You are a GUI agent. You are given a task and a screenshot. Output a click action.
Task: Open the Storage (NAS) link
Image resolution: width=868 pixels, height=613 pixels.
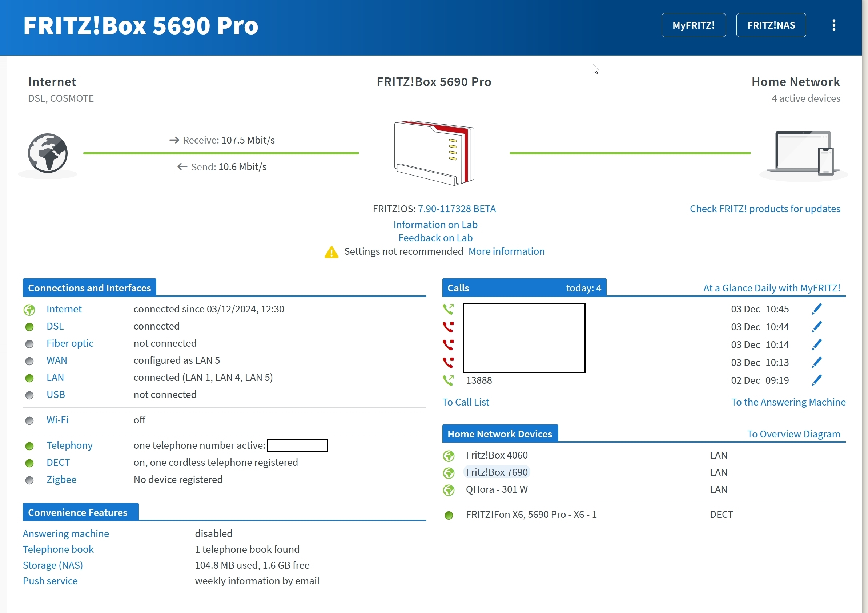click(x=53, y=565)
